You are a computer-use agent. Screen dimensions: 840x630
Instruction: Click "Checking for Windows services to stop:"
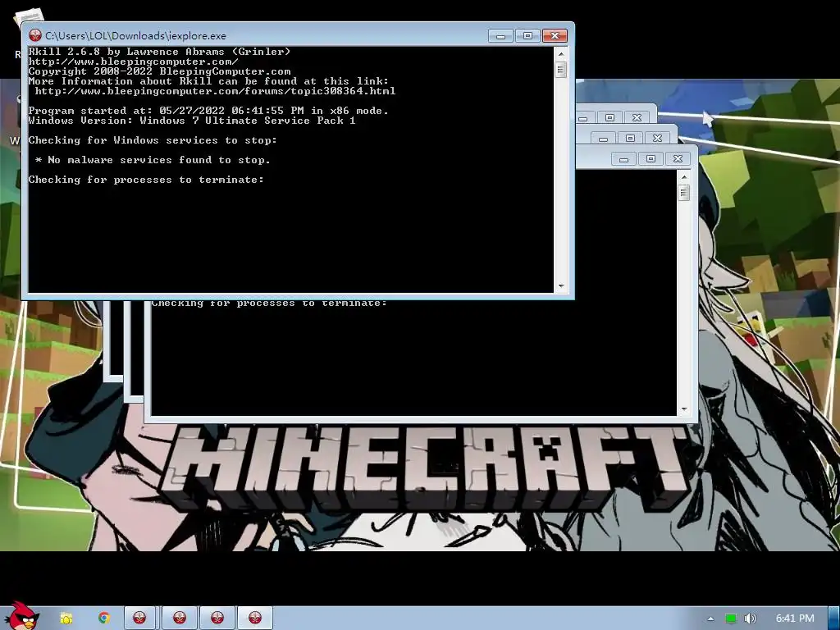click(153, 140)
